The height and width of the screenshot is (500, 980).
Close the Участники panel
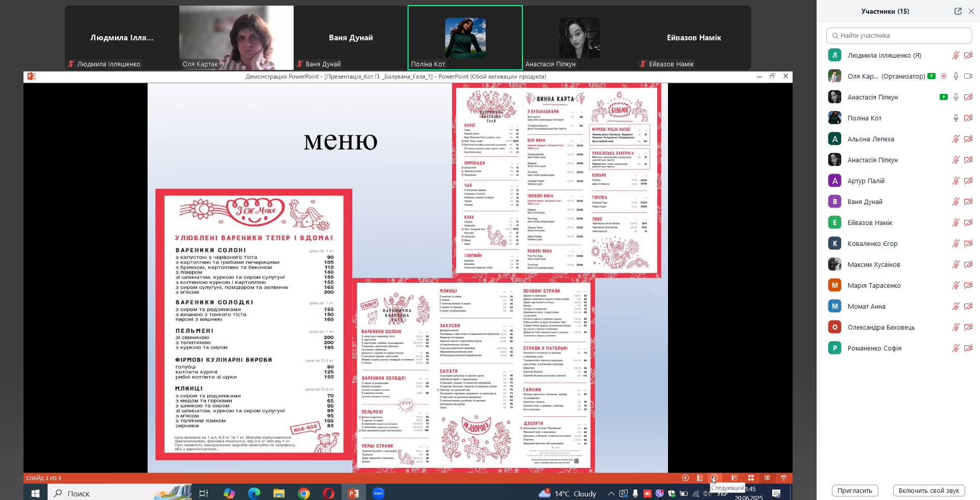pos(971,11)
